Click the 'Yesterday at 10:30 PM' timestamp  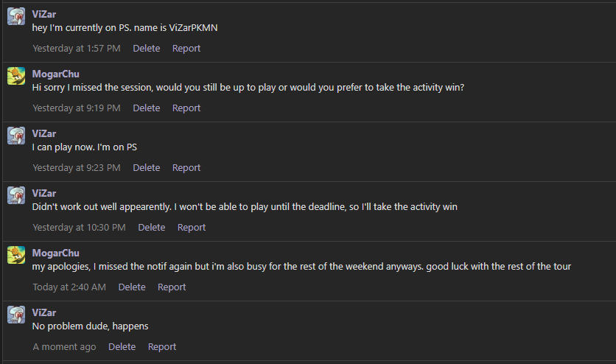pyautogui.click(x=79, y=228)
